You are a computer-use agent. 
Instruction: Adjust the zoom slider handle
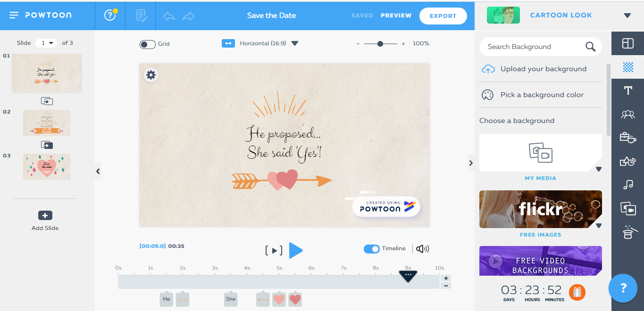click(x=380, y=43)
